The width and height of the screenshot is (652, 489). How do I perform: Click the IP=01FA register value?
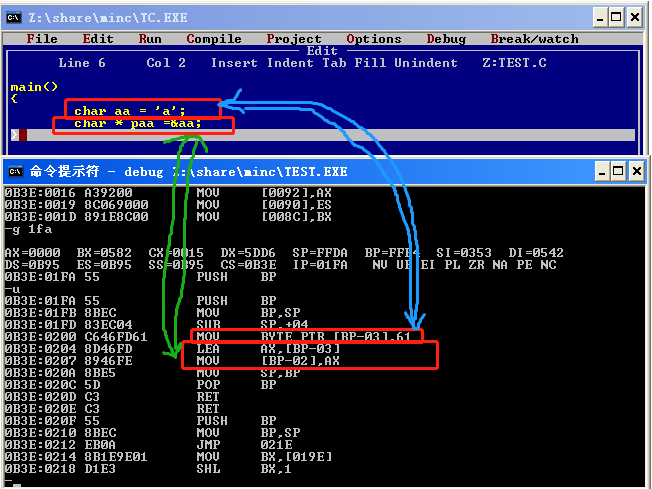tap(320, 265)
